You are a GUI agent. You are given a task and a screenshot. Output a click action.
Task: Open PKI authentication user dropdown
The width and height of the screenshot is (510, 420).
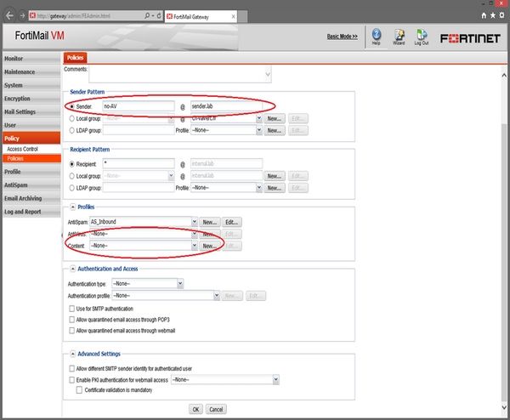coord(275,379)
